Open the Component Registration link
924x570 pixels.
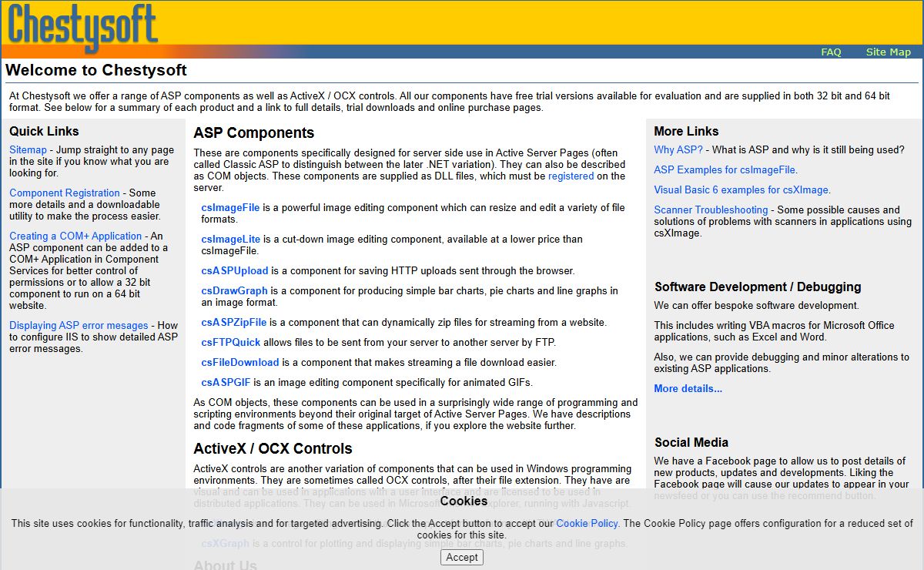65,193
